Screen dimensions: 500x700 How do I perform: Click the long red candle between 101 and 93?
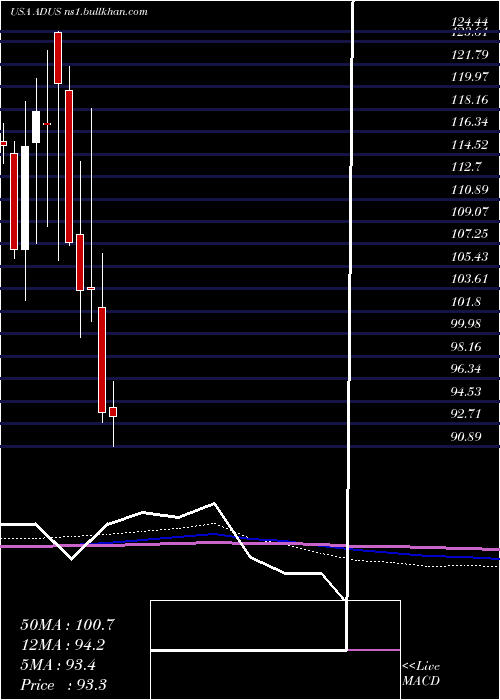[x=102, y=360]
